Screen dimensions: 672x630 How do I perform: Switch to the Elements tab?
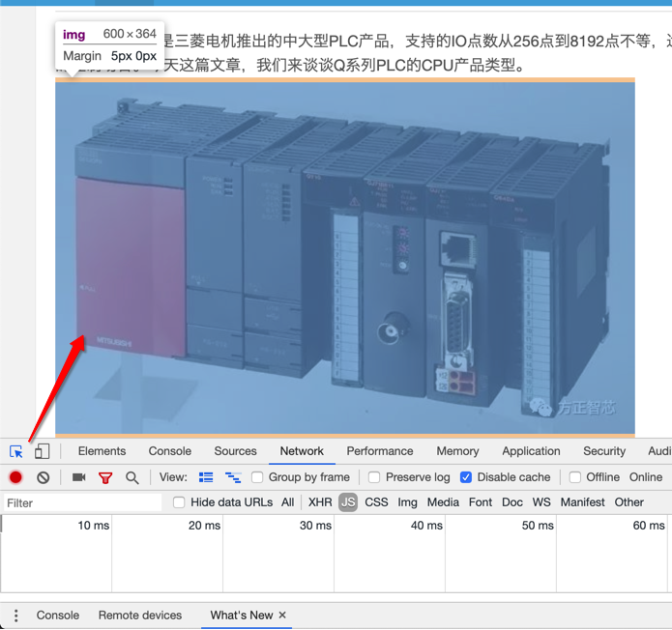point(102,451)
